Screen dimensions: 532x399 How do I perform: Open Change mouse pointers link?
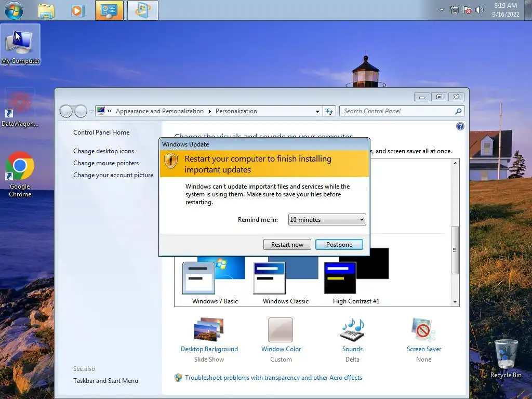[x=106, y=163]
